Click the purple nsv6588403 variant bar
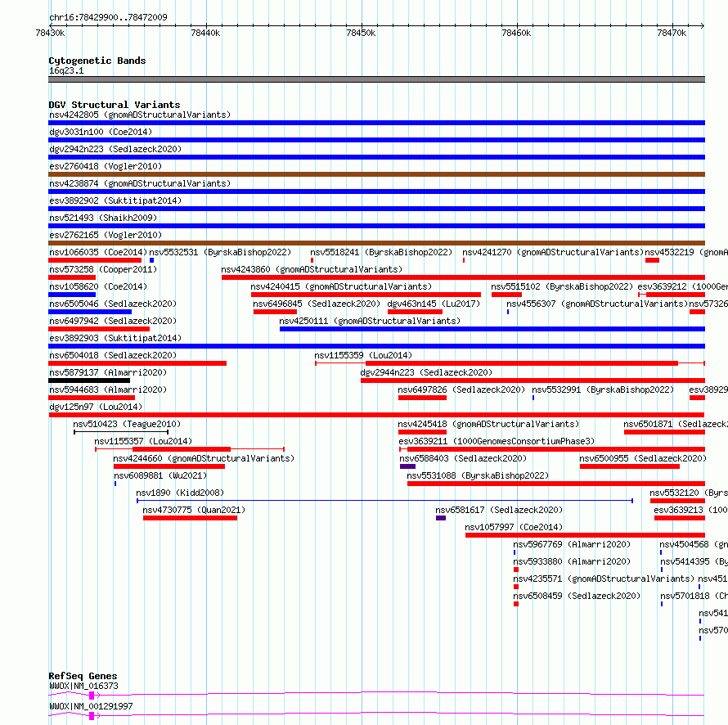This screenshot has width=728, height=725. (407, 466)
